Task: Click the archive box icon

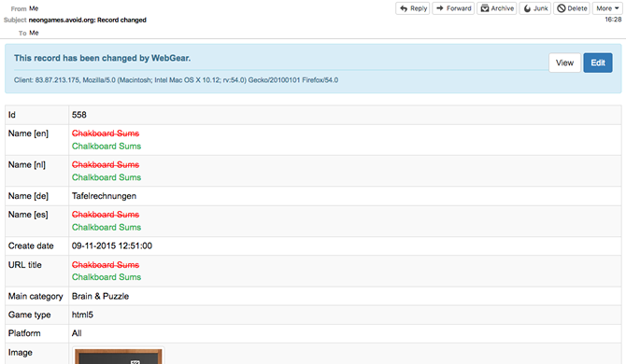Action: (485, 8)
